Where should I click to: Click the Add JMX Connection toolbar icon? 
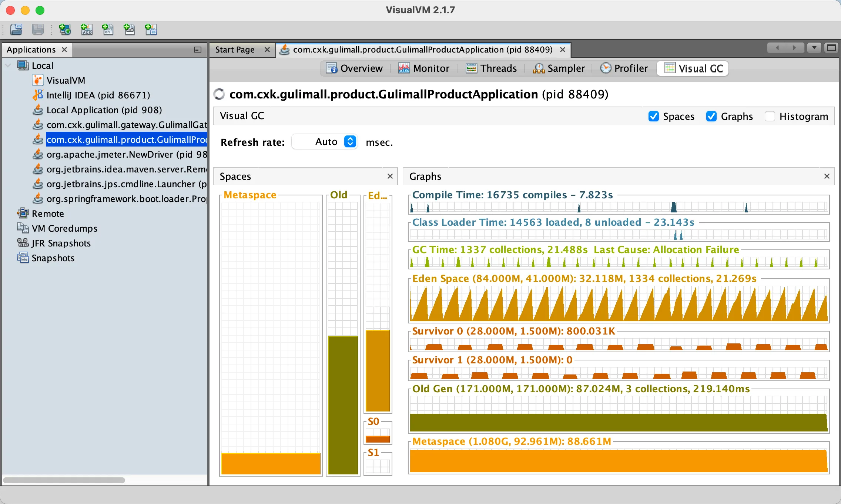(x=87, y=29)
